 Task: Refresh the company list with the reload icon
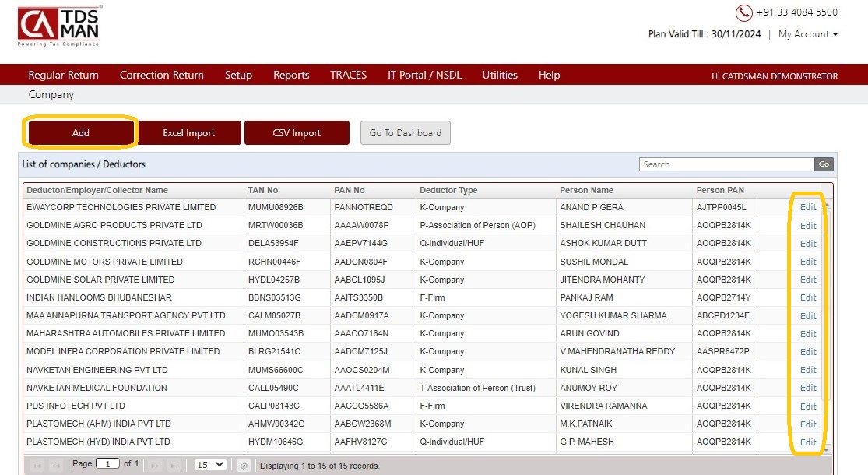(x=244, y=466)
